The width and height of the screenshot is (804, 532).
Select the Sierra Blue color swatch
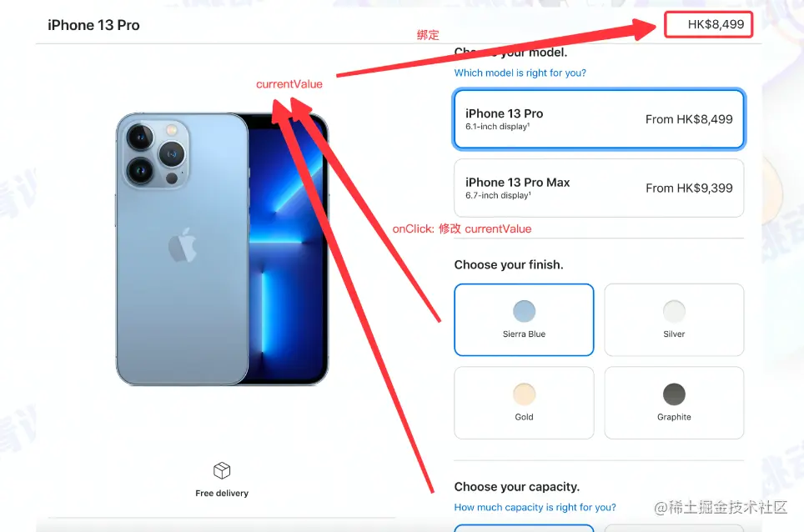(524, 311)
